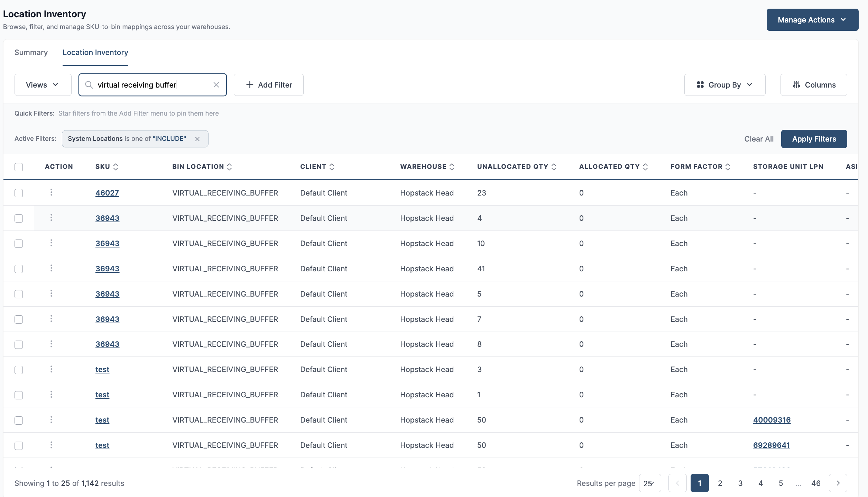The image size is (868, 497).
Task: Sort table by Unallocated Qty column
Action: point(554,167)
